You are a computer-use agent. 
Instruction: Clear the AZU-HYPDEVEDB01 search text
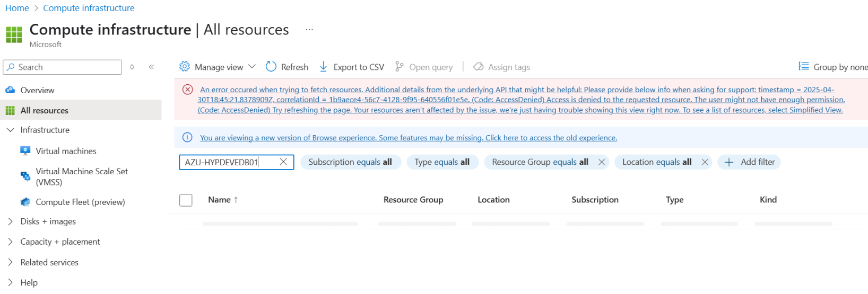pyautogui.click(x=283, y=162)
